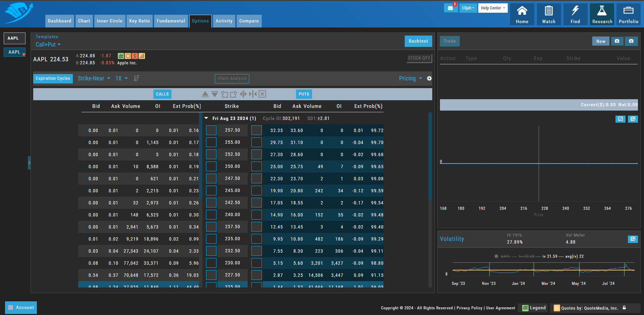Open the Pricing dropdown

(410, 78)
